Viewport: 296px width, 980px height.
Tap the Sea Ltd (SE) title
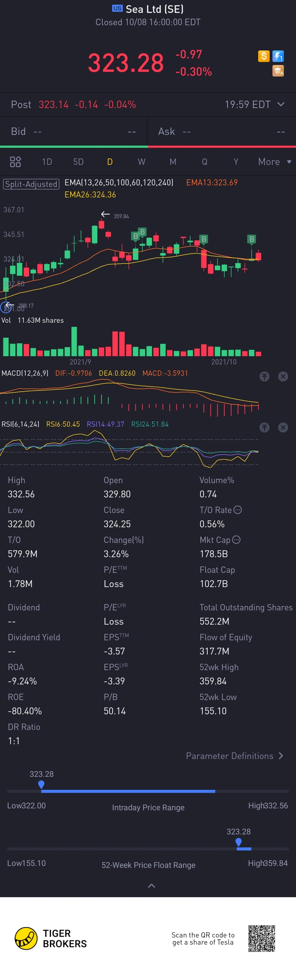pos(155,9)
